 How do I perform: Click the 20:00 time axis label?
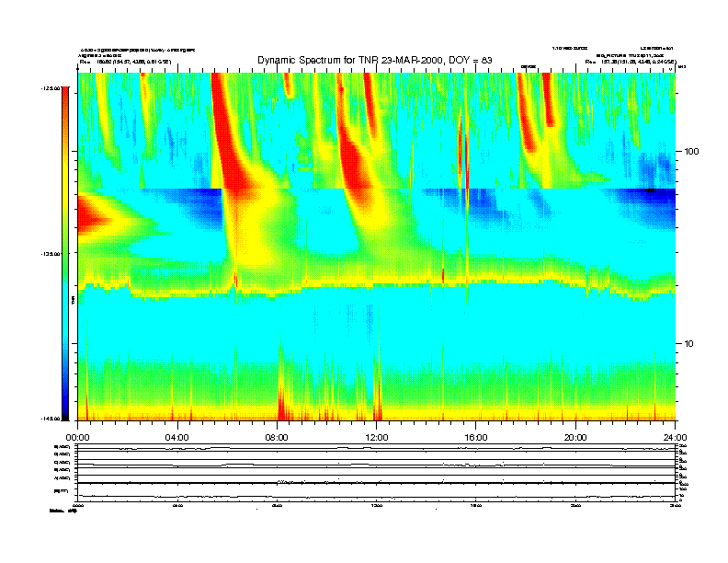(x=575, y=438)
